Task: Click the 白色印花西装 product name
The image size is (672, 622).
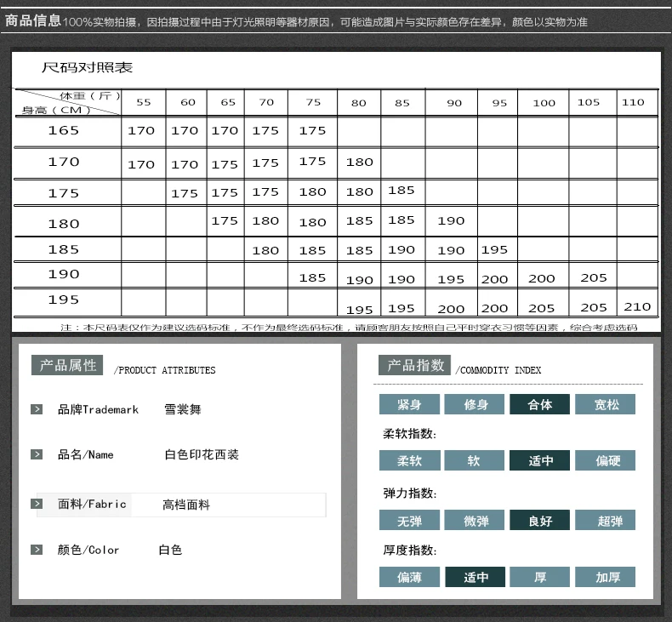Action: tap(202, 454)
